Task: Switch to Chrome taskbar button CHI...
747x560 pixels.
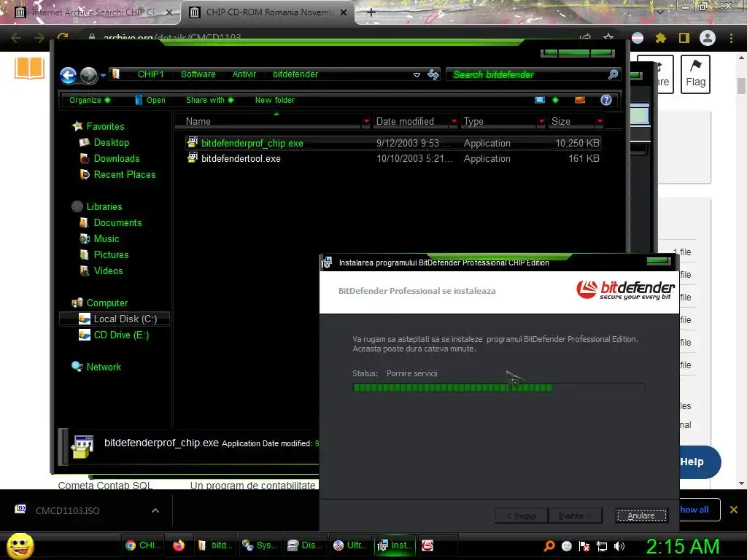Action: 143,545
